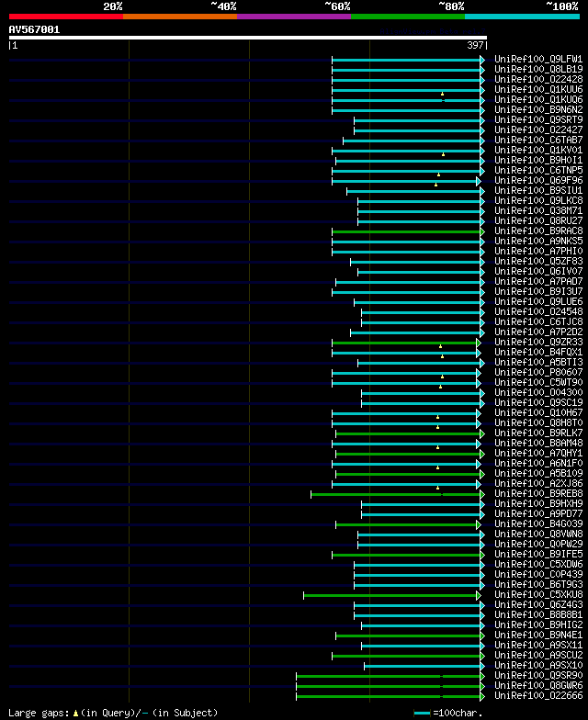This screenshot has width=588, height=720.
Task: Select the UniRef100_O22427 label
Action: tap(538, 130)
